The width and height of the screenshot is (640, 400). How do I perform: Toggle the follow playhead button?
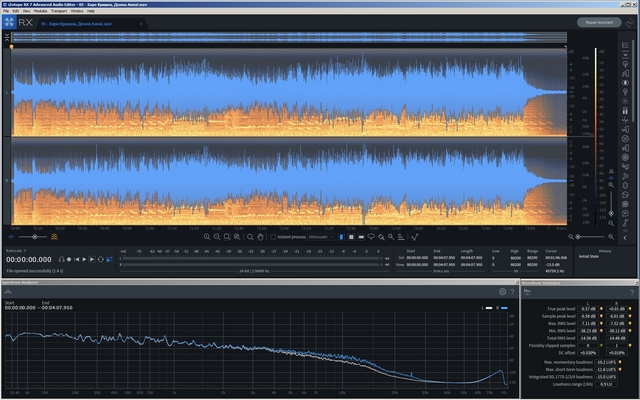[109, 260]
